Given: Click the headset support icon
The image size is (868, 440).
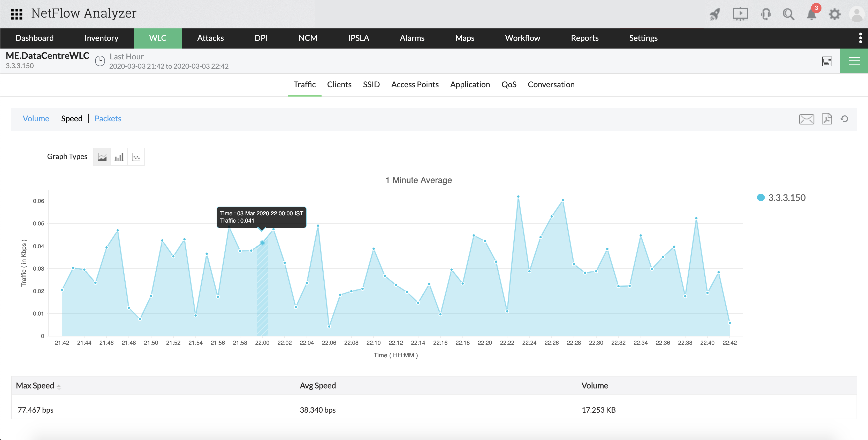Looking at the screenshot, I should (x=766, y=14).
